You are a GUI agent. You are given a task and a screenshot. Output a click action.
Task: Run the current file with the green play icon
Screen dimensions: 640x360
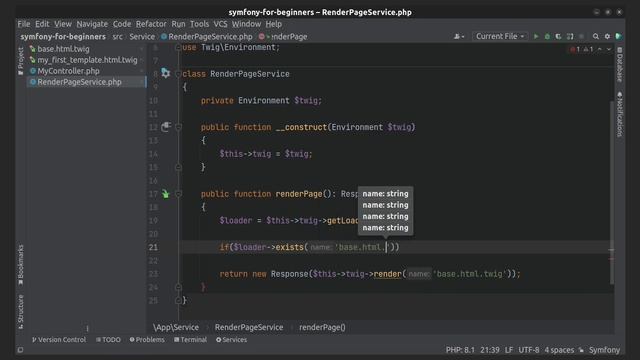tap(536, 37)
